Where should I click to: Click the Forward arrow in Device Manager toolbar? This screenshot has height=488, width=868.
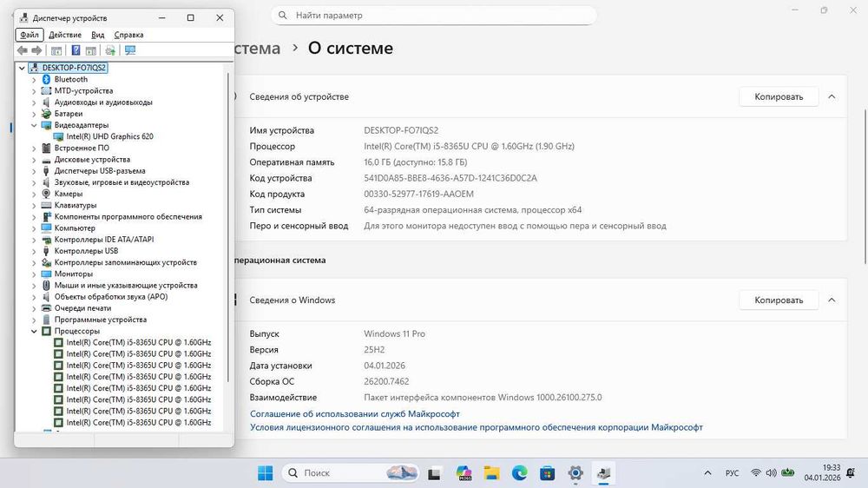(x=36, y=50)
